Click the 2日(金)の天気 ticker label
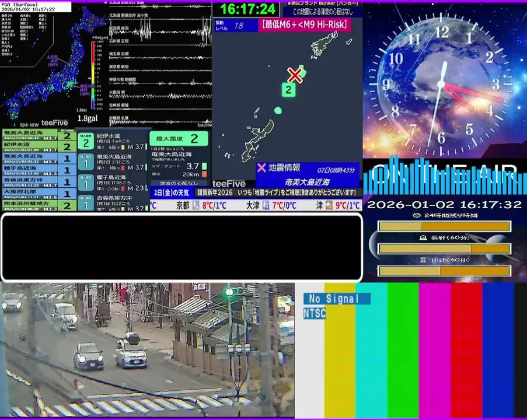This screenshot has height=420, width=527. point(172,192)
